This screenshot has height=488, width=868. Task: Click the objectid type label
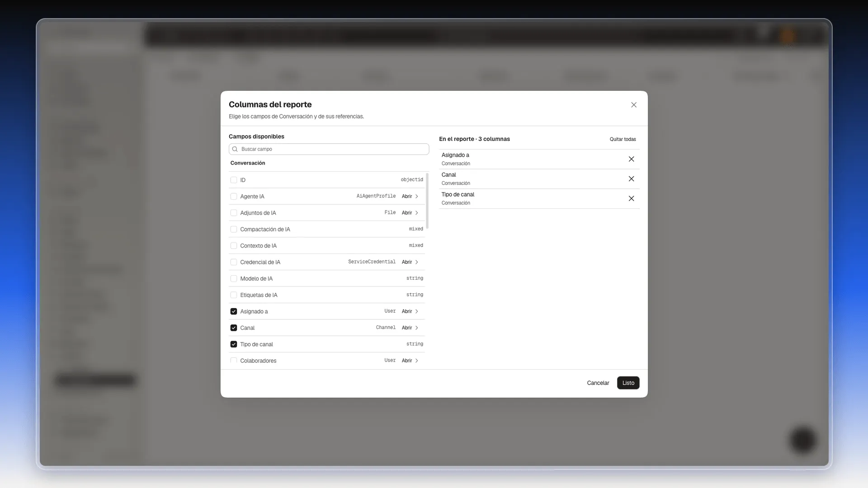[x=412, y=180]
